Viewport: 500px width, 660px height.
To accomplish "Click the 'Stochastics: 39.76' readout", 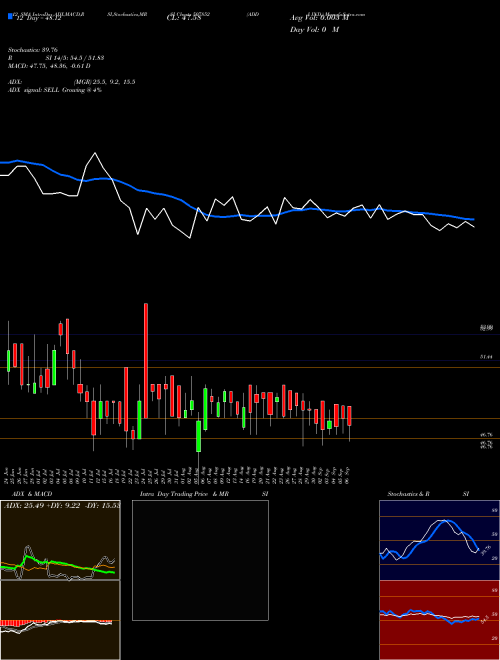I will 32,50.
